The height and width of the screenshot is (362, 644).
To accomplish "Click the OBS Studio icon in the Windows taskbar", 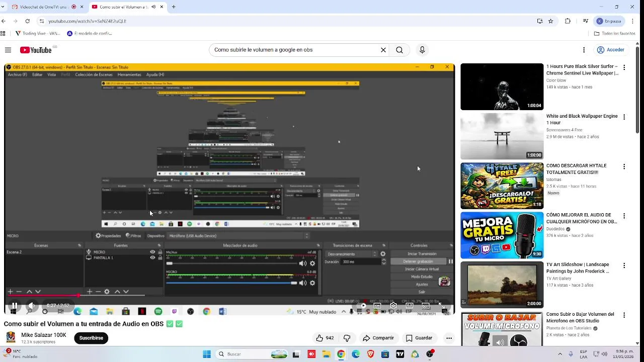I will click(x=430, y=354).
